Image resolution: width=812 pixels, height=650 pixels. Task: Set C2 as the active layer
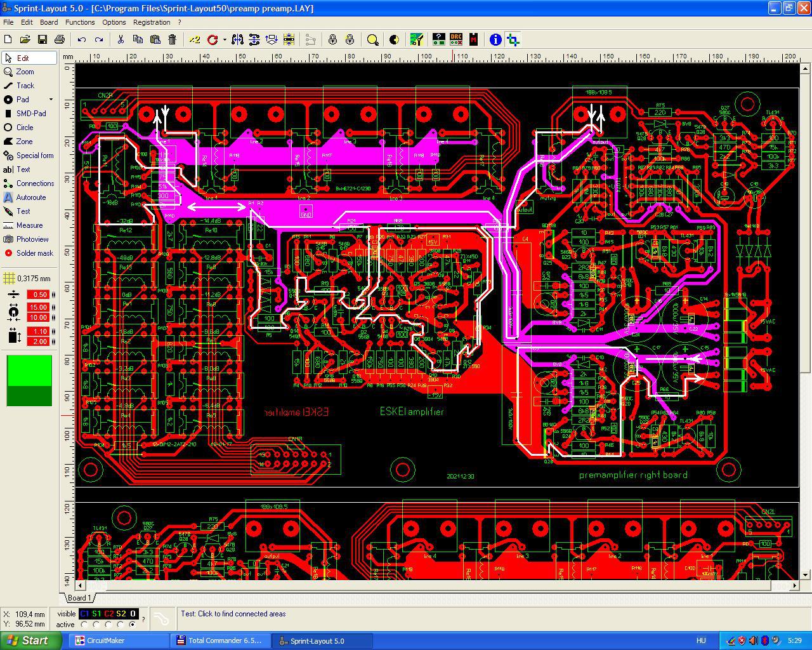point(108,625)
